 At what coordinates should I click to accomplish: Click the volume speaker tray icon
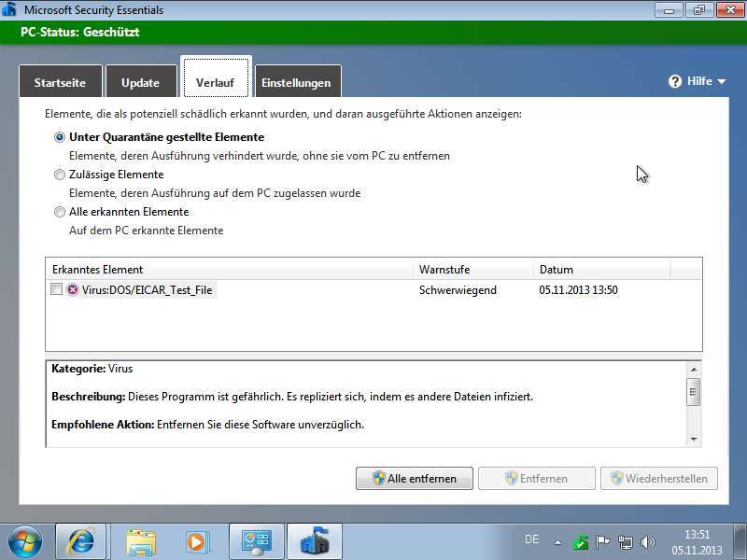point(648,542)
